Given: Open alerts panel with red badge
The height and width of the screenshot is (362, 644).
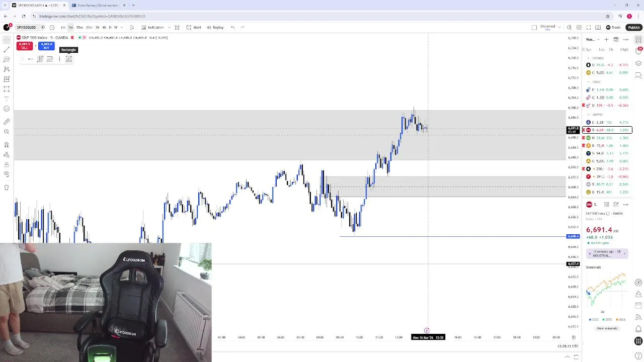Looking at the screenshot, I should coord(638,51).
